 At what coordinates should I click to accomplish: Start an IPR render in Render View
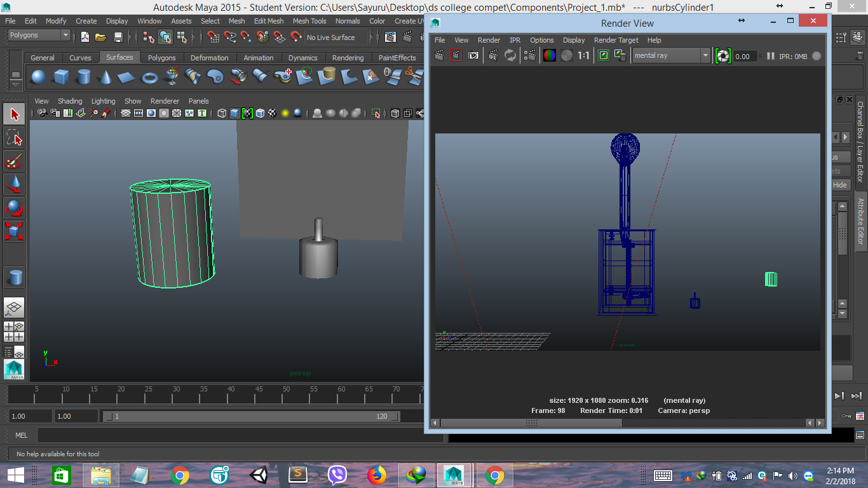coord(492,55)
